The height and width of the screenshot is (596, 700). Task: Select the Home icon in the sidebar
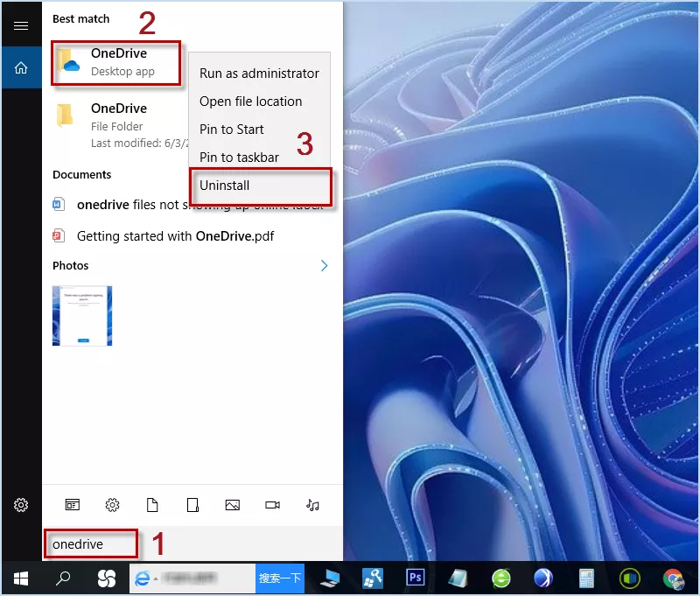(21, 68)
